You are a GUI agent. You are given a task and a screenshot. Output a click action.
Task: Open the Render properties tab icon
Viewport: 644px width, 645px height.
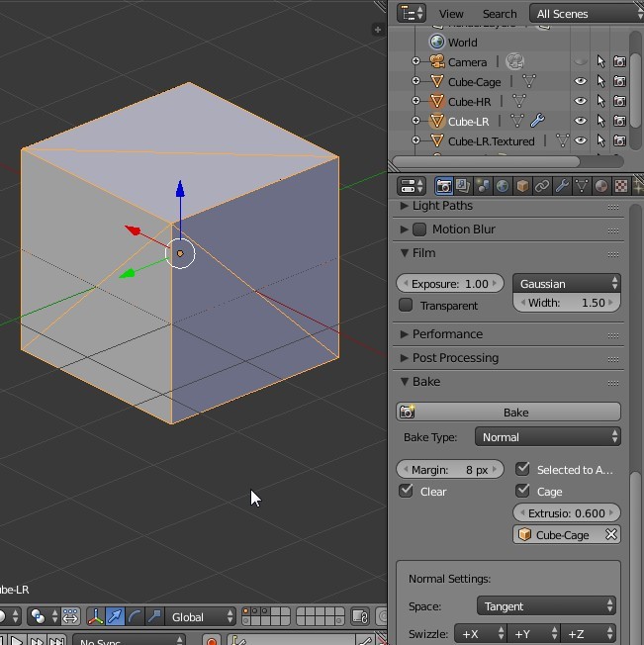[x=444, y=186]
